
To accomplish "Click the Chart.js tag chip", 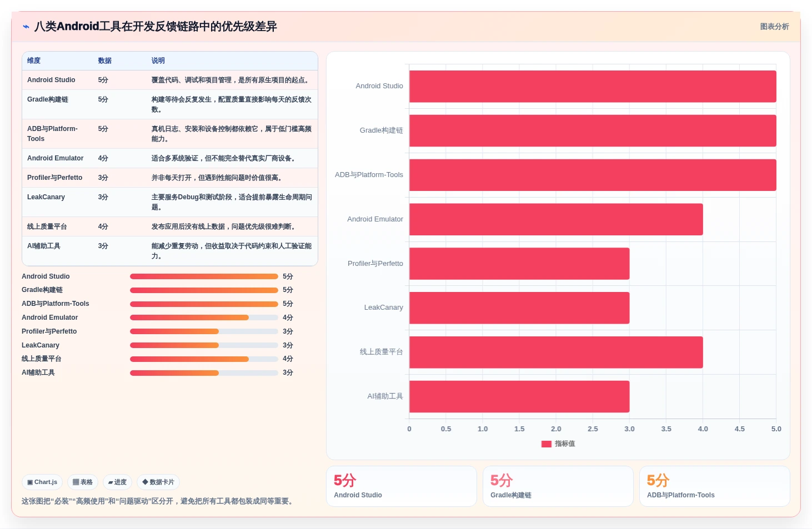I will pos(42,482).
